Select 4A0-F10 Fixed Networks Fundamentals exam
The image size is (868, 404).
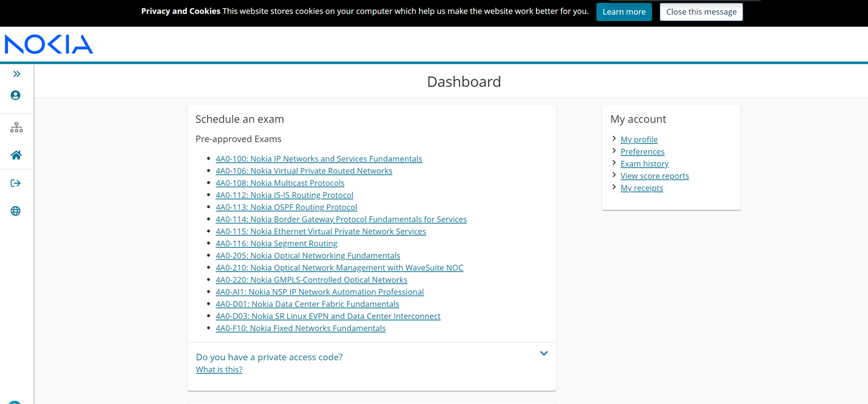(x=301, y=328)
